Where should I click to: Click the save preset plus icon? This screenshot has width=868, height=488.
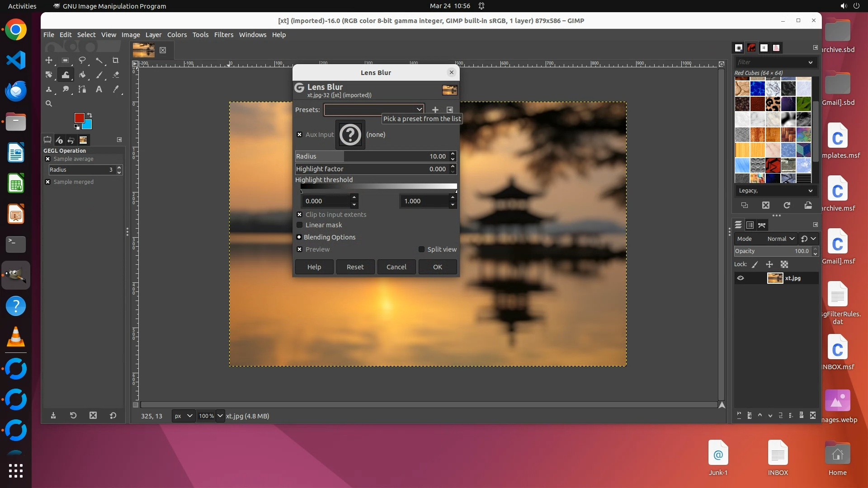click(435, 110)
